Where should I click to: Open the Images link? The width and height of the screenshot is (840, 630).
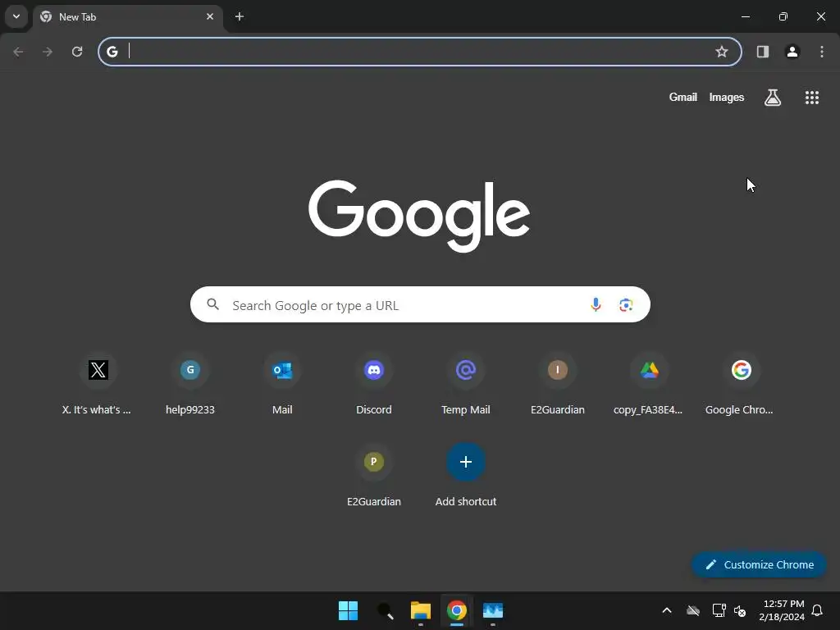point(727,97)
